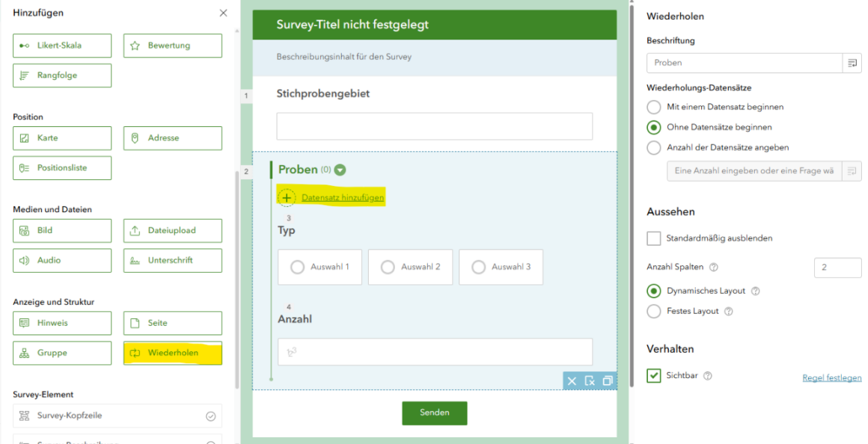Select Anzahl der Datensätze angeben
Image resolution: width=868 pixels, height=444 pixels.
click(x=654, y=148)
